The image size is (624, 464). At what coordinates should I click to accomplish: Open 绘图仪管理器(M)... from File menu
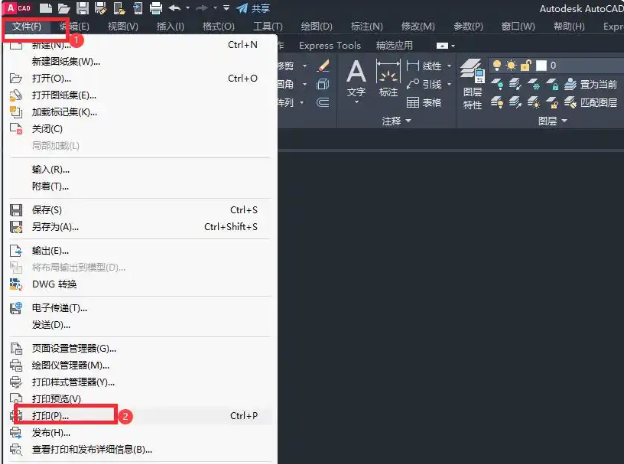[x=139, y=366]
